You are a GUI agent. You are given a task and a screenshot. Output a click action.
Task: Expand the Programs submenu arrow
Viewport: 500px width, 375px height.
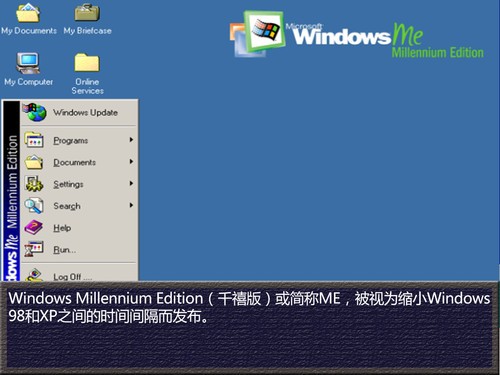[x=131, y=140]
